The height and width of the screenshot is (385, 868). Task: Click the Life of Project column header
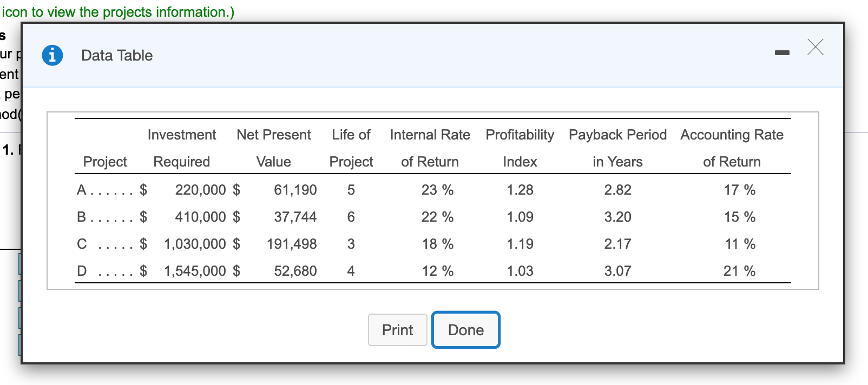tap(351, 148)
